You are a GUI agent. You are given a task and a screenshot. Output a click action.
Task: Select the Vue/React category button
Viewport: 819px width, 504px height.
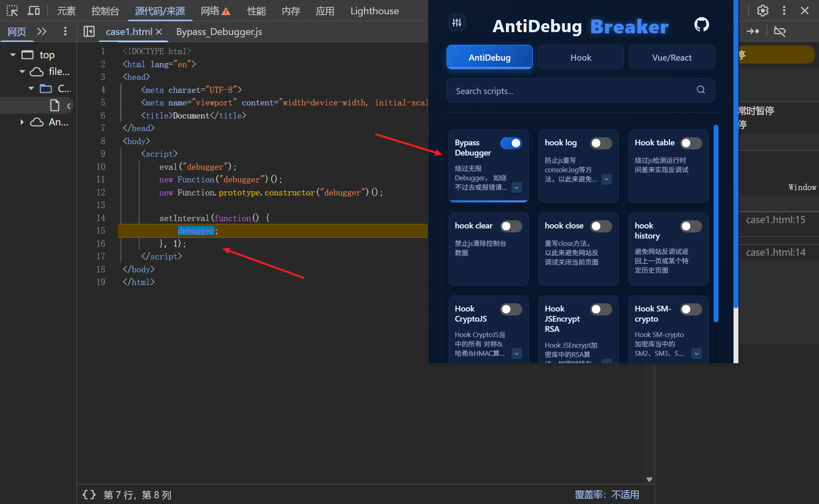tap(672, 57)
